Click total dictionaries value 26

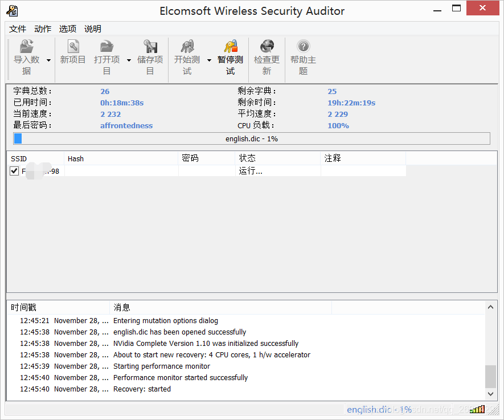pos(105,92)
